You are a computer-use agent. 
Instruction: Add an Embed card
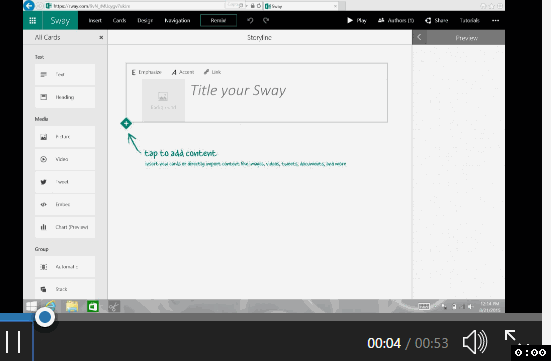click(65, 204)
